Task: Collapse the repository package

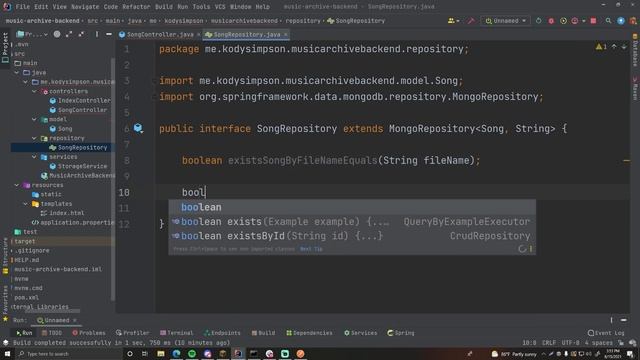Action: click(x=34, y=138)
